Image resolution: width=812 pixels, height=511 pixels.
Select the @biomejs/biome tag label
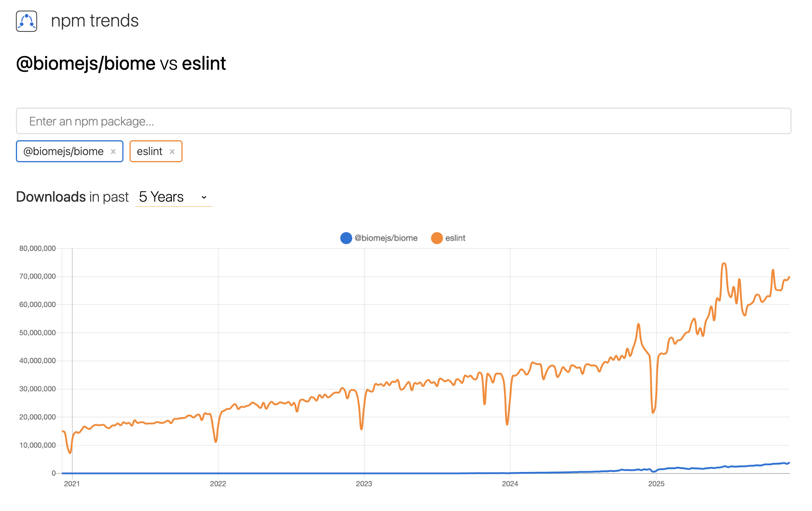(x=63, y=152)
